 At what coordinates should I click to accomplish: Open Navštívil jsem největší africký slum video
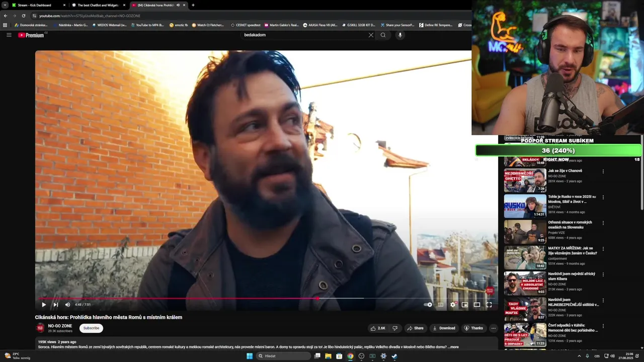tap(572, 277)
